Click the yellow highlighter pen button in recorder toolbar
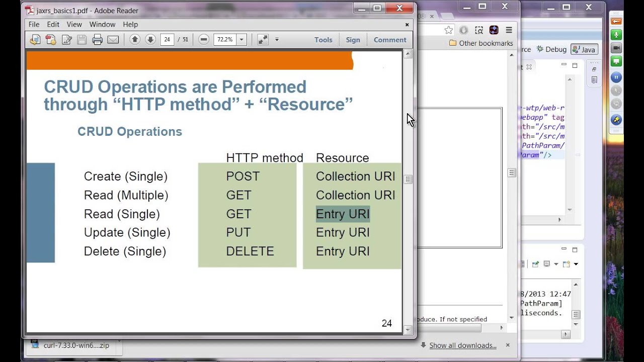Screen dimensions: 644x362 616,120
